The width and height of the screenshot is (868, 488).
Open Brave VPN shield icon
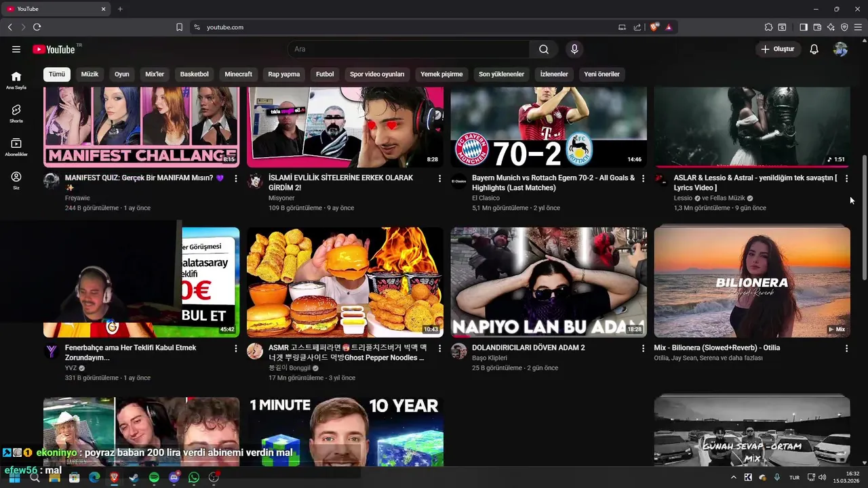844,27
